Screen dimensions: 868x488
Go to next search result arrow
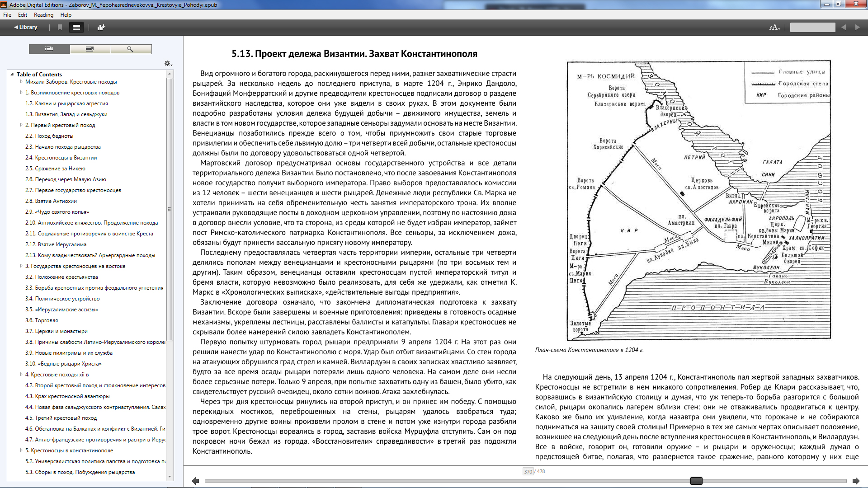(857, 27)
